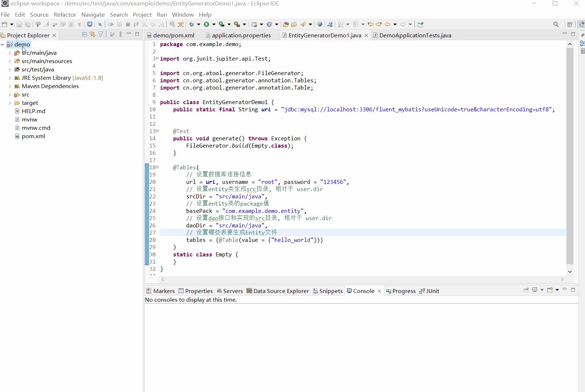Click the New file toolbar icon

pos(4,24)
